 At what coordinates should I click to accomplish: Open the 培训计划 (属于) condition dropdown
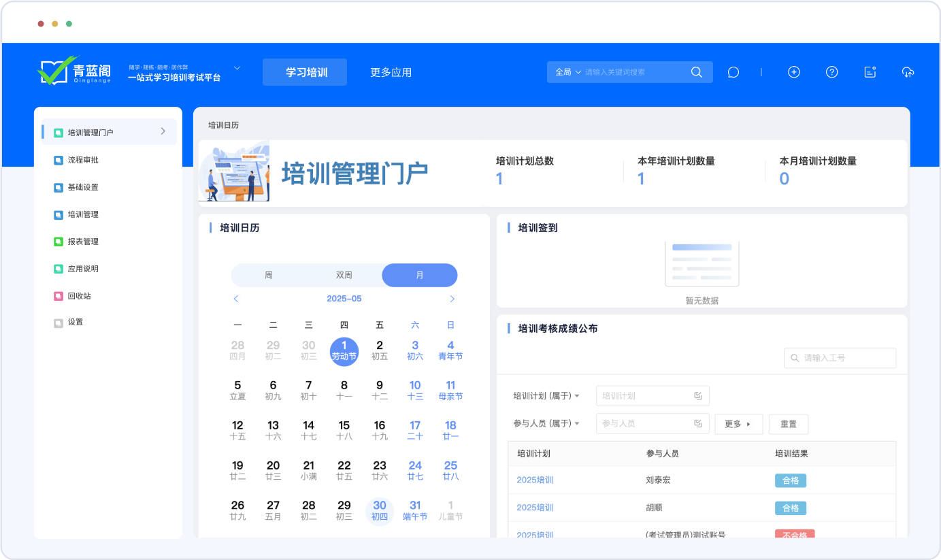pos(546,396)
